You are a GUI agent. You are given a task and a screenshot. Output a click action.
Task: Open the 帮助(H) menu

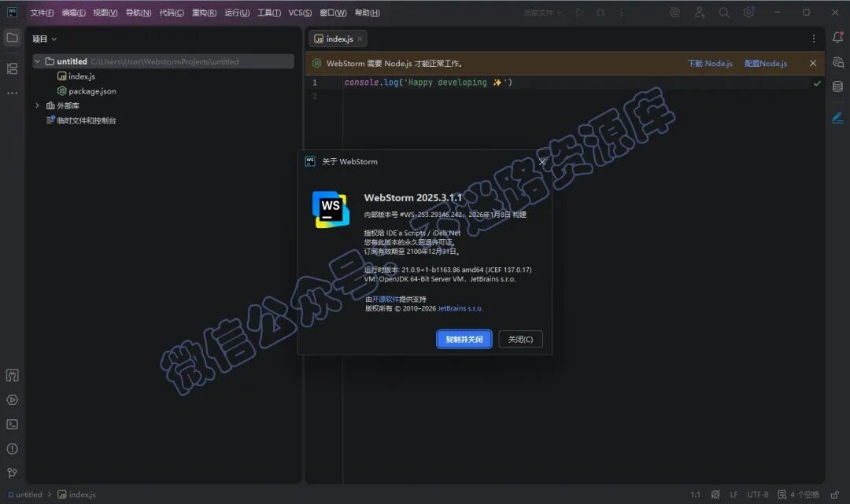tap(367, 13)
